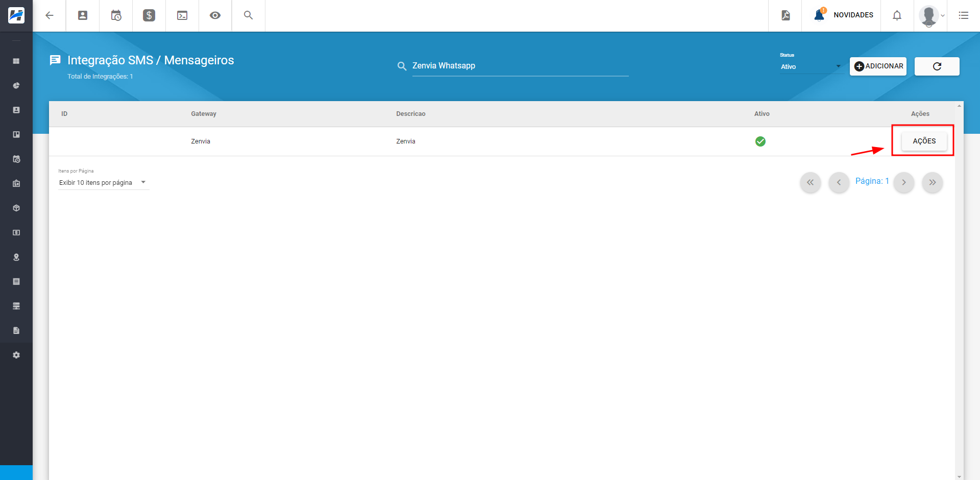Click green active checkmark for Zenvia

761,141
